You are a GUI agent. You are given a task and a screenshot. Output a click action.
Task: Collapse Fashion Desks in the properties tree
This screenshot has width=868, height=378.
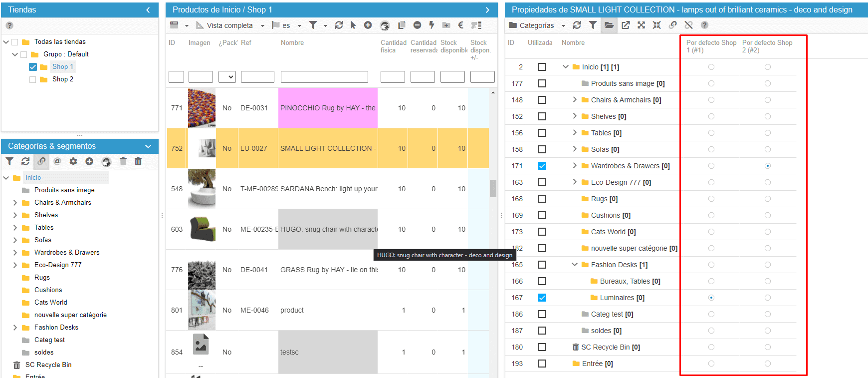(575, 265)
